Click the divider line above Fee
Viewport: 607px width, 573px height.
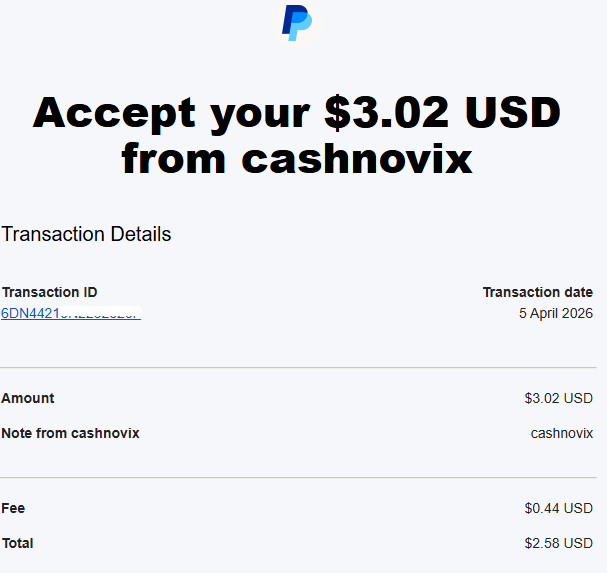coord(298,477)
